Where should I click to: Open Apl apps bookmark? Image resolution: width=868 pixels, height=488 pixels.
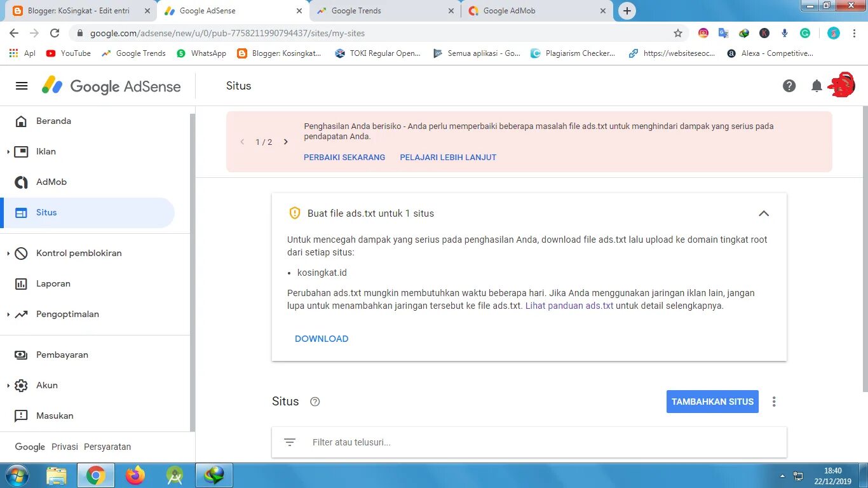coord(22,53)
